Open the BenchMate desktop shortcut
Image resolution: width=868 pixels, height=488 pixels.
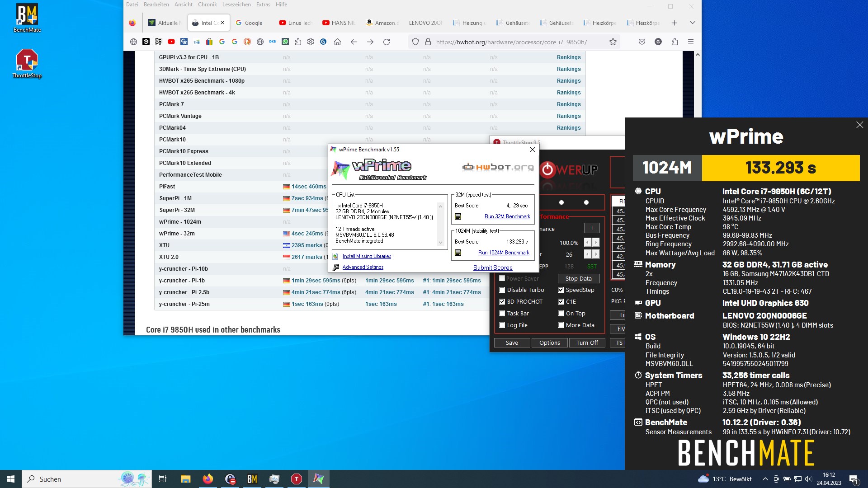tap(27, 18)
